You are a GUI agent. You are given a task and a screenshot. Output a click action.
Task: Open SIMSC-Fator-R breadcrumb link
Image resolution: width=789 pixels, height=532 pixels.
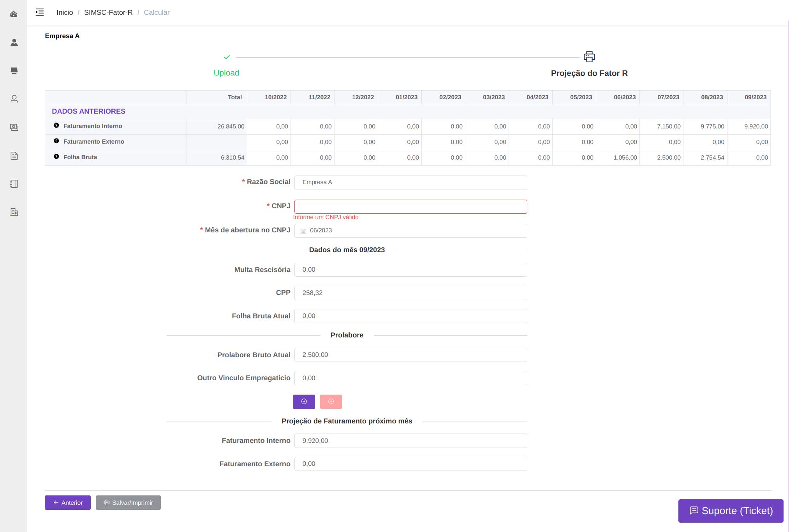[108, 12]
